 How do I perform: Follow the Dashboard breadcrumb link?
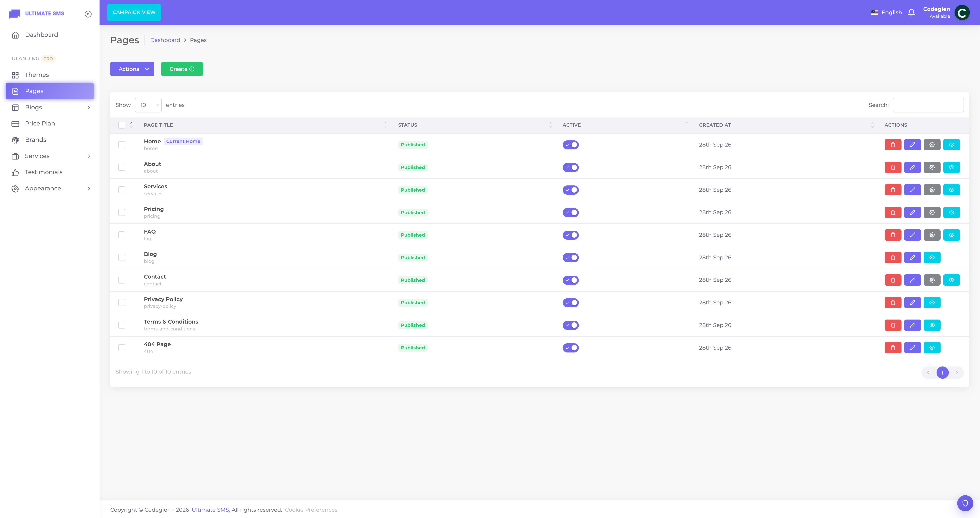165,40
